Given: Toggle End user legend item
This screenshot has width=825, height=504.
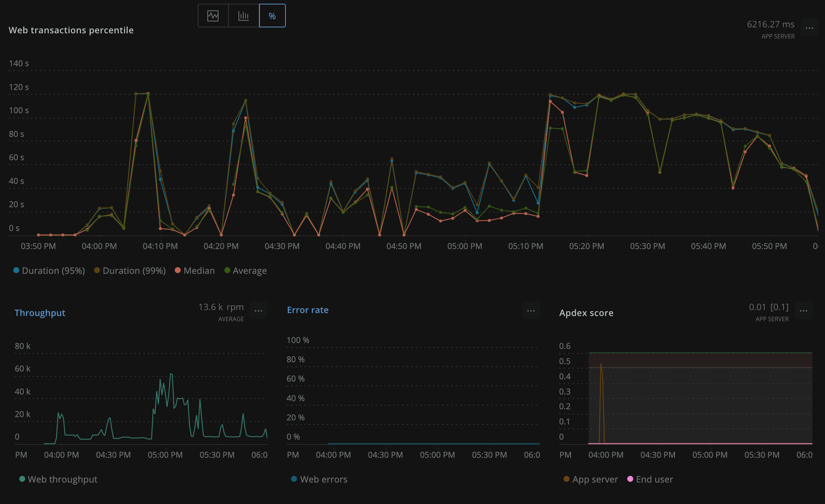Looking at the screenshot, I should 650,479.
